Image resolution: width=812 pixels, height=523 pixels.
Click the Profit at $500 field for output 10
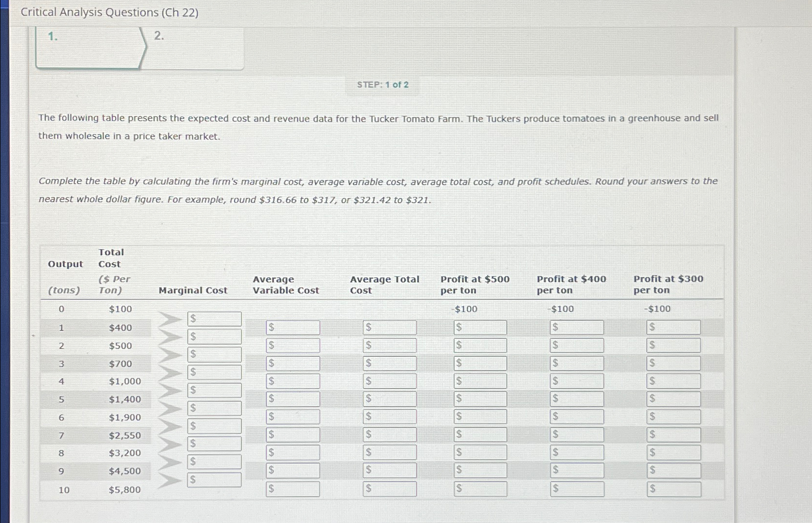[480, 489]
